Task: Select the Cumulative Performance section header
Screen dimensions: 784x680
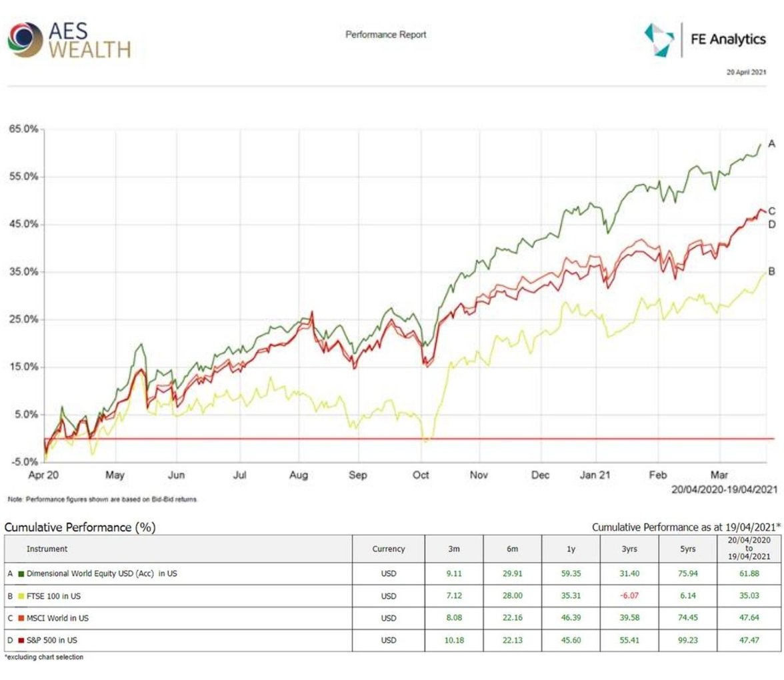Action: 79,527
